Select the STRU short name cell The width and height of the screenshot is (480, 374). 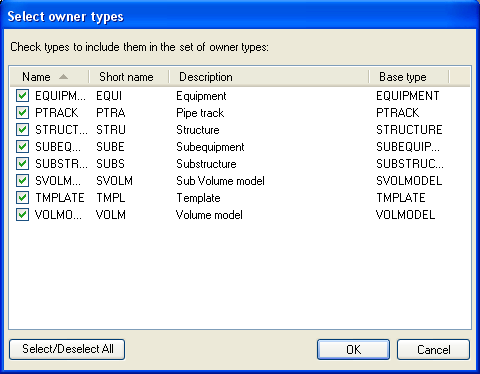pos(111,130)
